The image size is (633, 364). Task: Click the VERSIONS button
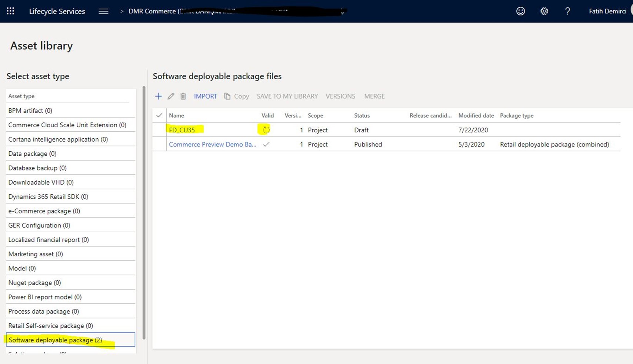pyautogui.click(x=340, y=96)
